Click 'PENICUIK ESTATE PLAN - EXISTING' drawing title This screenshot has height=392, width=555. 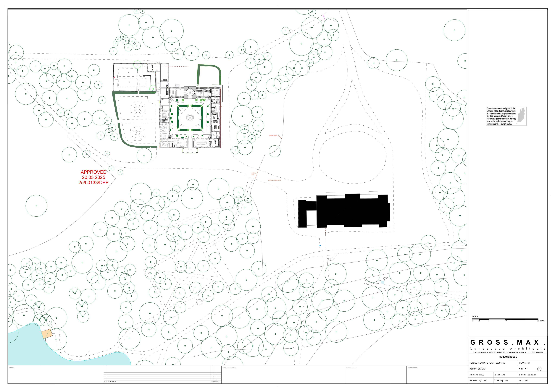(488, 363)
